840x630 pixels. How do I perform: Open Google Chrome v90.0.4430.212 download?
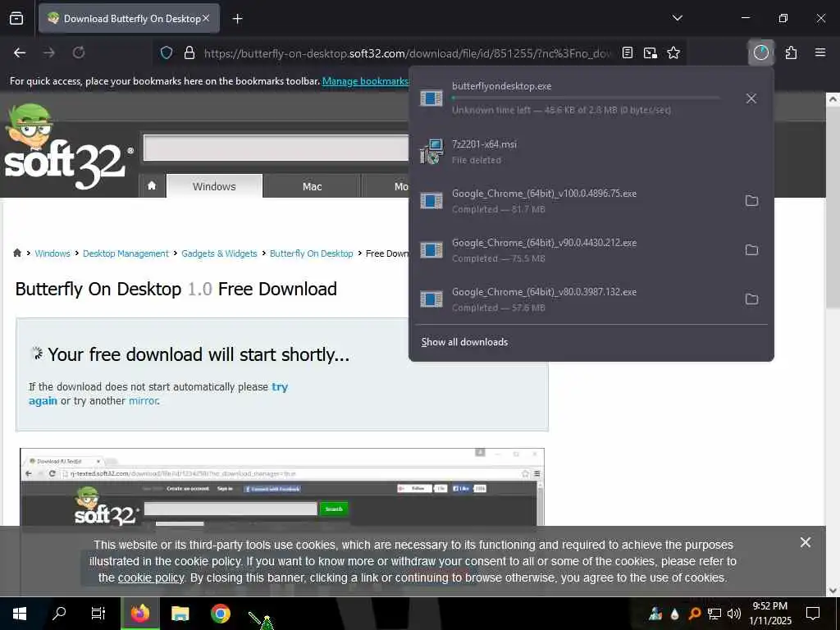point(576,250)
